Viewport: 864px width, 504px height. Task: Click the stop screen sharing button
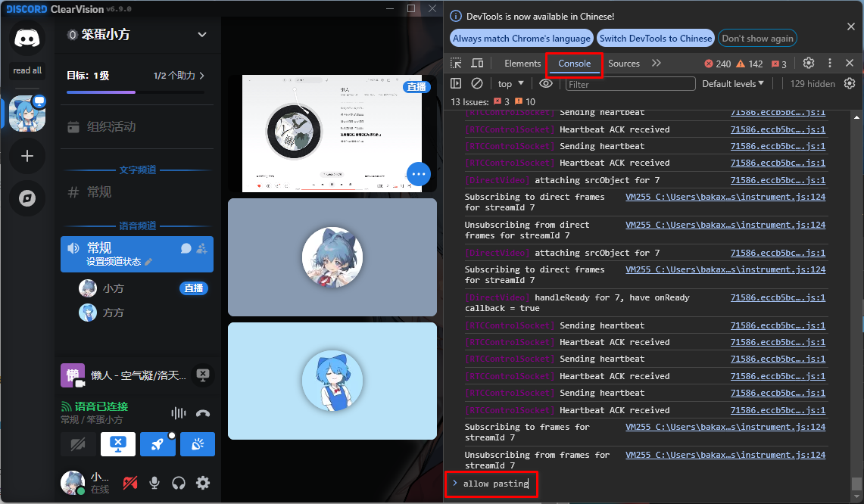[117, 444]
